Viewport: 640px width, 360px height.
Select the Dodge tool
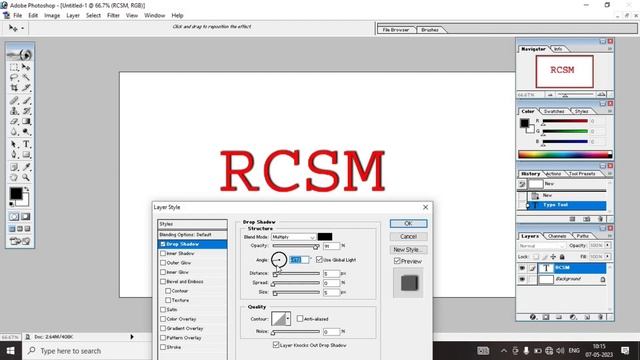tap(26, 132)
